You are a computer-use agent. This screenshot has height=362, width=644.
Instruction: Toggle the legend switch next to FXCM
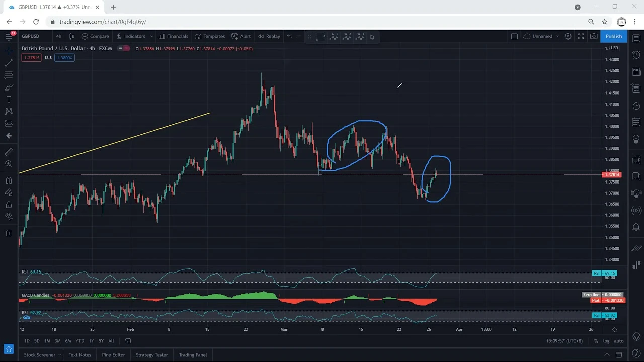(123, 49)
